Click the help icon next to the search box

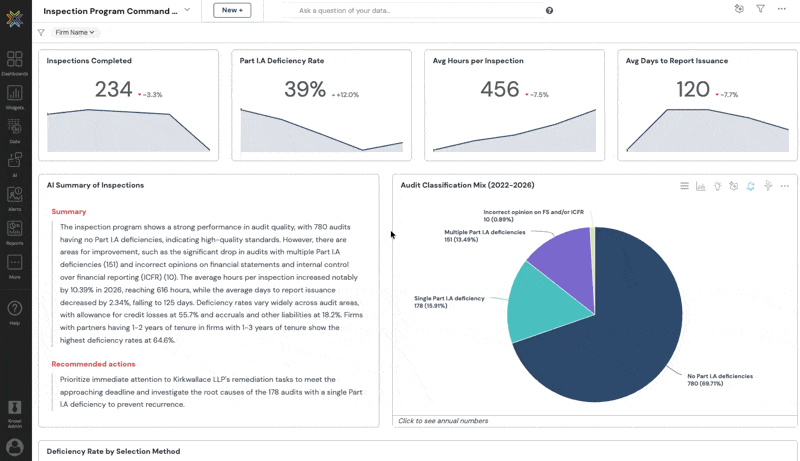pos(549,10)
